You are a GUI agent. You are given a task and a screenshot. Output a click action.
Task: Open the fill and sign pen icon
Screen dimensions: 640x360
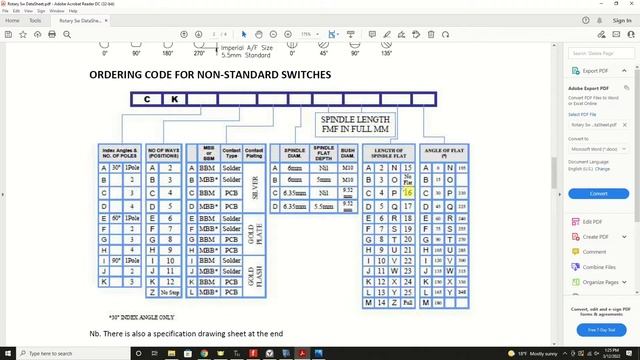tap(601, 35)
